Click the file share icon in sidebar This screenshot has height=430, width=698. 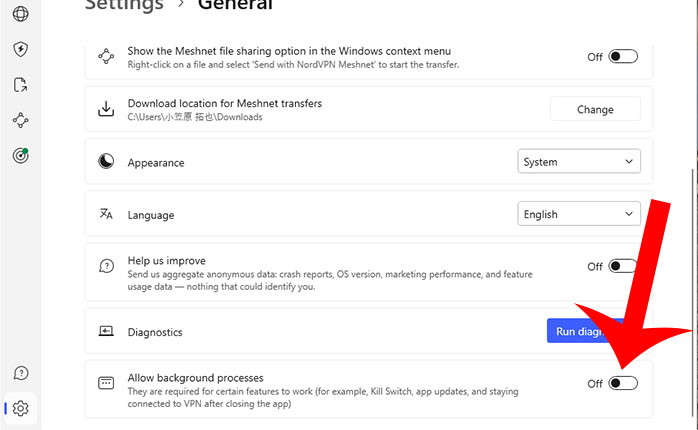coord(21,85)
